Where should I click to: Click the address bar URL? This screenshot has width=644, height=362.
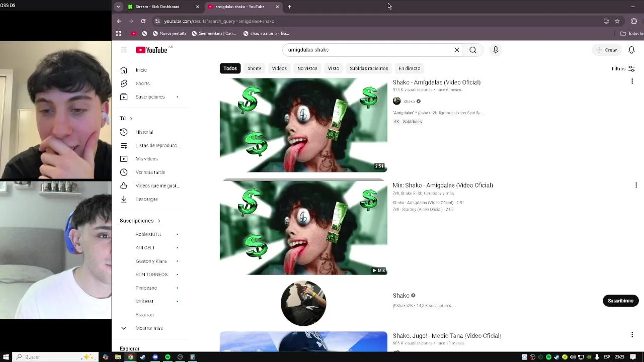point(219,21)
